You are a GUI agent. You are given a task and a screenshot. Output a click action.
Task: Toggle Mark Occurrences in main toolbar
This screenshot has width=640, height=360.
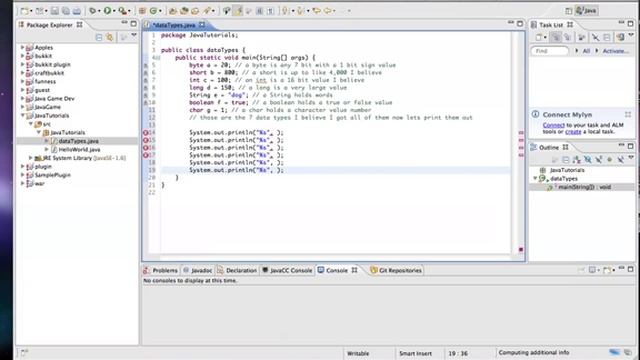click(x=238, y=11)
